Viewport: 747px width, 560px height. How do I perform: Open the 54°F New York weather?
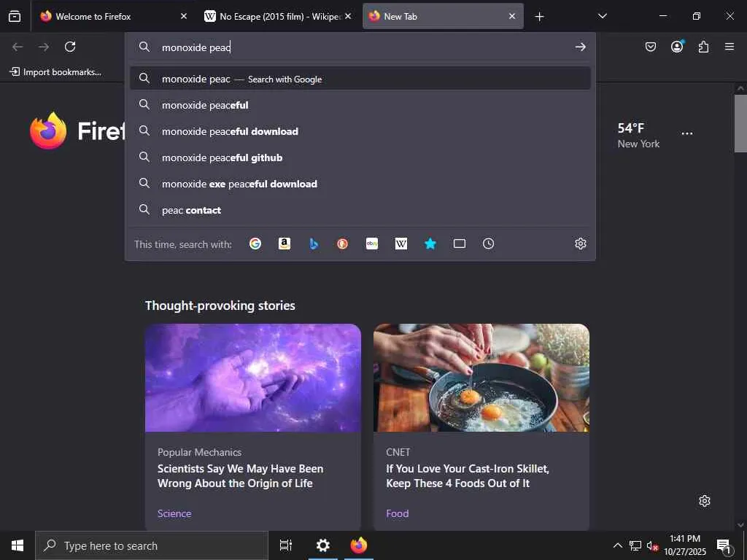[638, 135]
